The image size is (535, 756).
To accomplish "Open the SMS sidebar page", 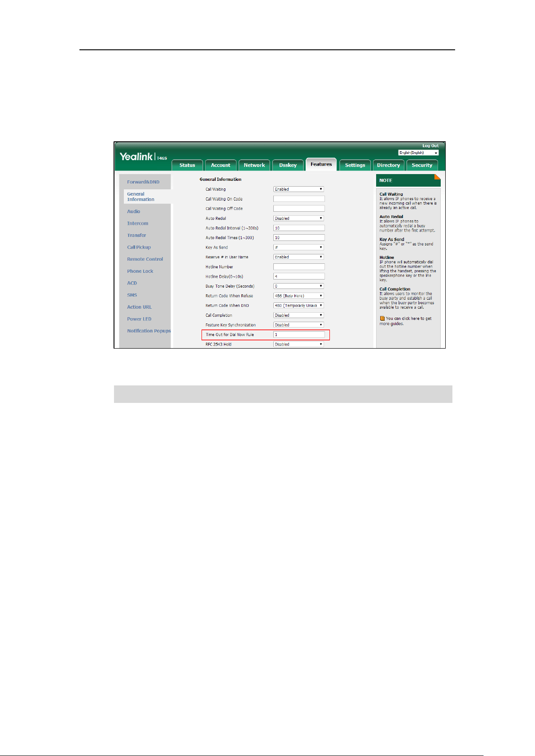I will 132,295.
